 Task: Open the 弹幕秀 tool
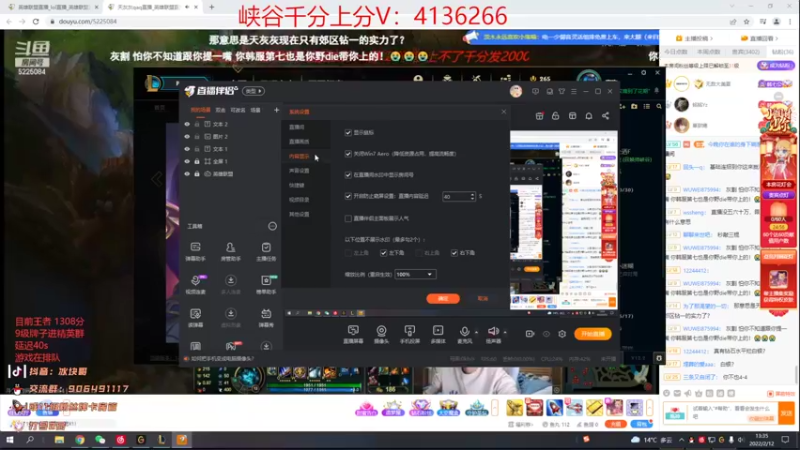(266, 318)
